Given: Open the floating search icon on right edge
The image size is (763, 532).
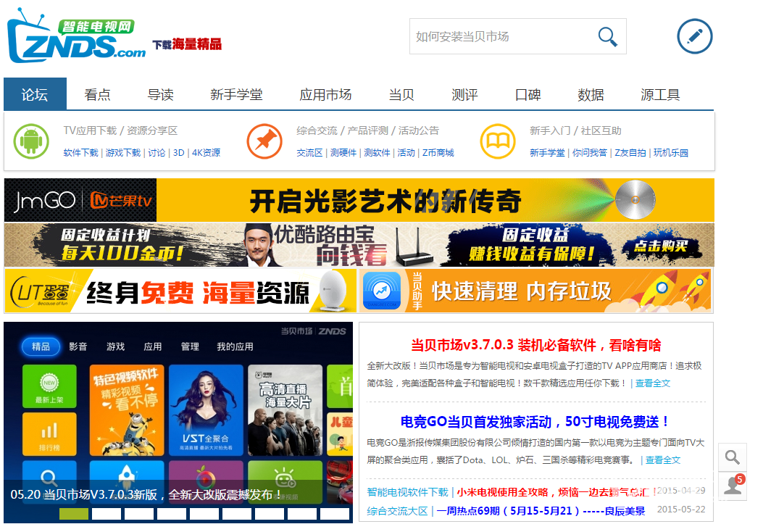Looking at the screenshot, I should [x=733, y=457].
